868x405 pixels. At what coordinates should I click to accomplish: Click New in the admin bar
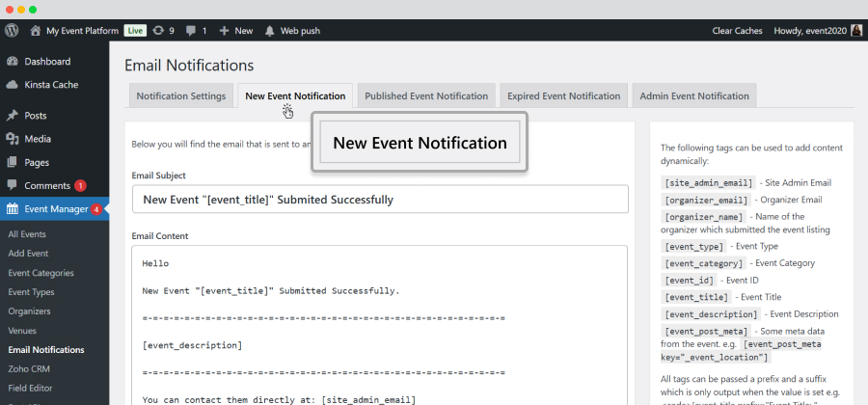point(244,31)
